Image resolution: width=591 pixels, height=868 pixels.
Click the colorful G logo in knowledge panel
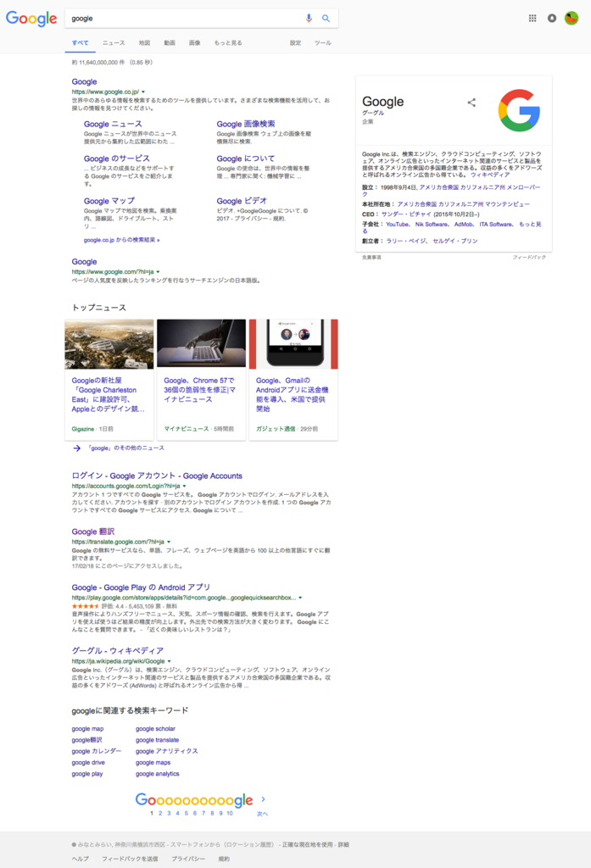(519, 110)
